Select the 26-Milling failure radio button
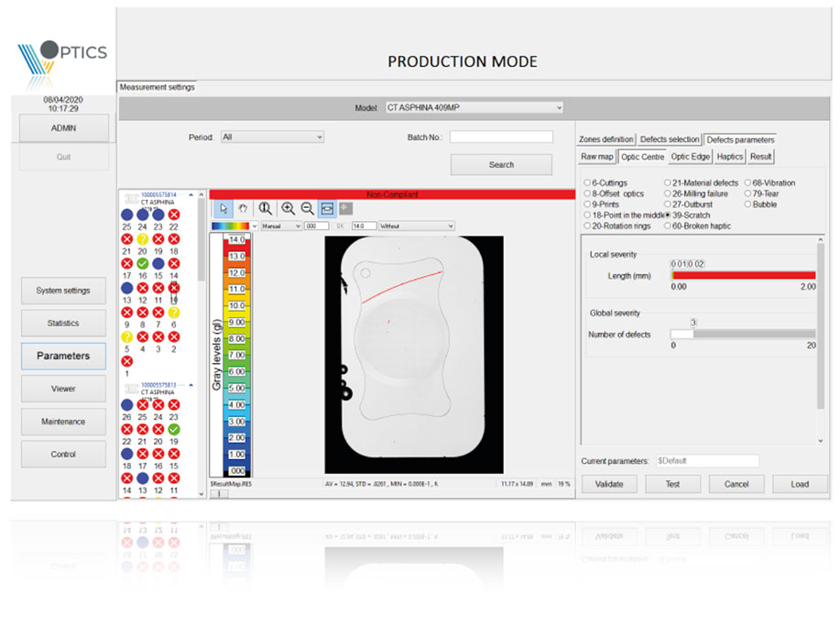840x627 pixels. (x=668, y=193)
